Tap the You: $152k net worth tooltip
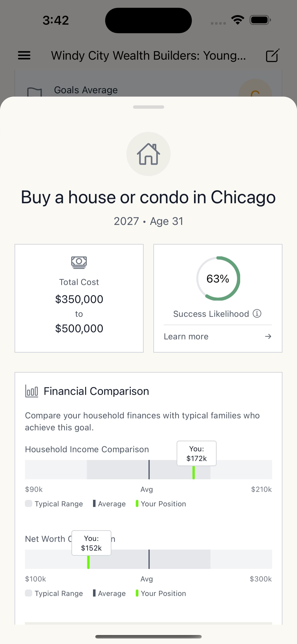297x644 pixels. point(91,543)
